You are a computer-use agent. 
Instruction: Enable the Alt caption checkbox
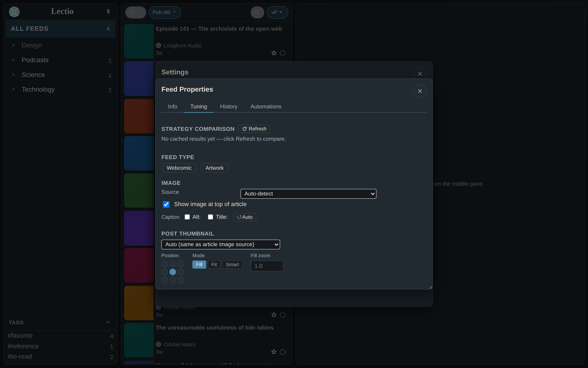[187, 217]
